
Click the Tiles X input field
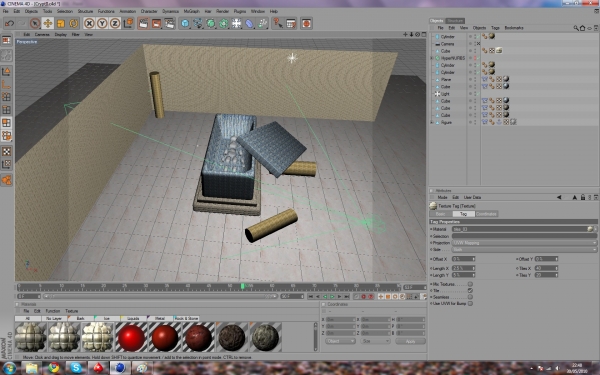pyautogui.click(x=546, y=268)
